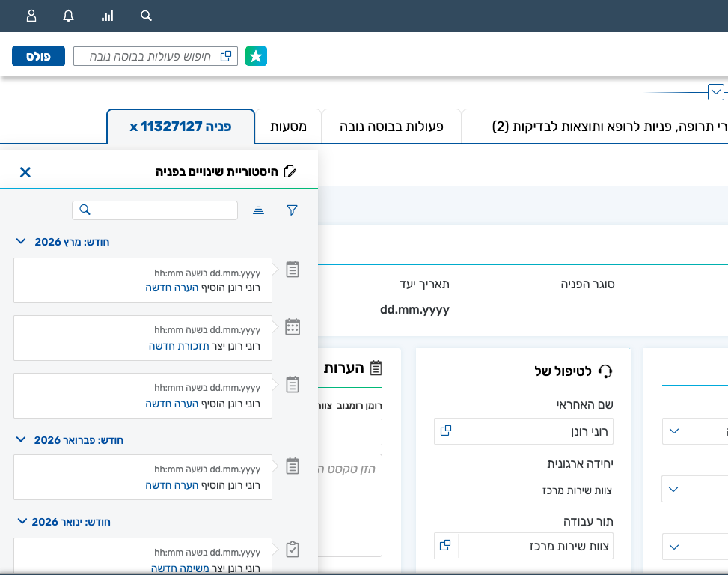Click the פולס button

click(x=38, y=55)
